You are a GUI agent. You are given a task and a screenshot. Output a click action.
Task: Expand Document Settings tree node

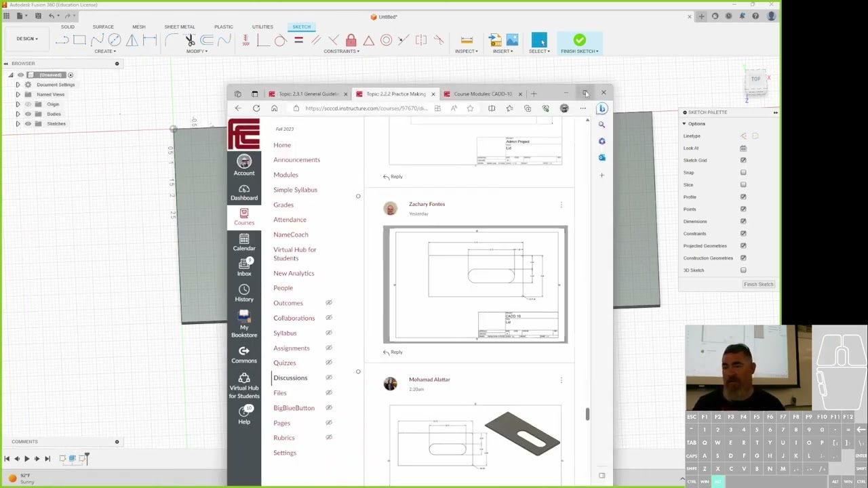(x=18, y=85)
